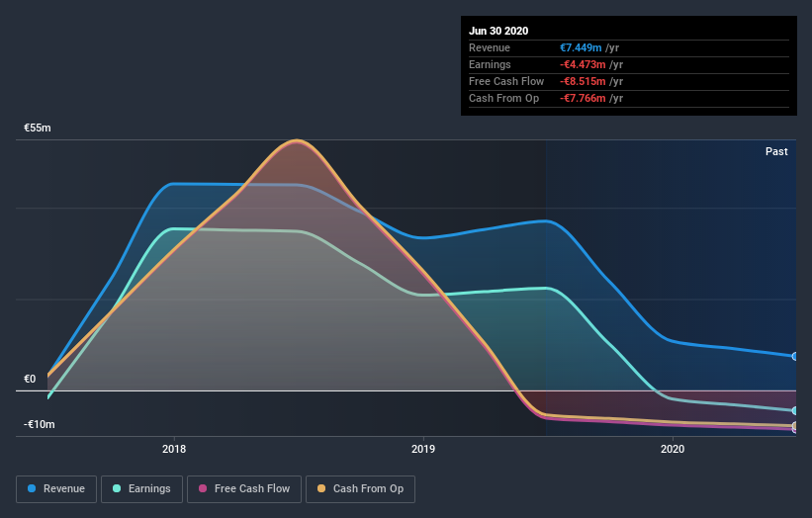812x518 pixels.
Task: Toggle the Revenue legend button
Action: (x=56, y=489)
